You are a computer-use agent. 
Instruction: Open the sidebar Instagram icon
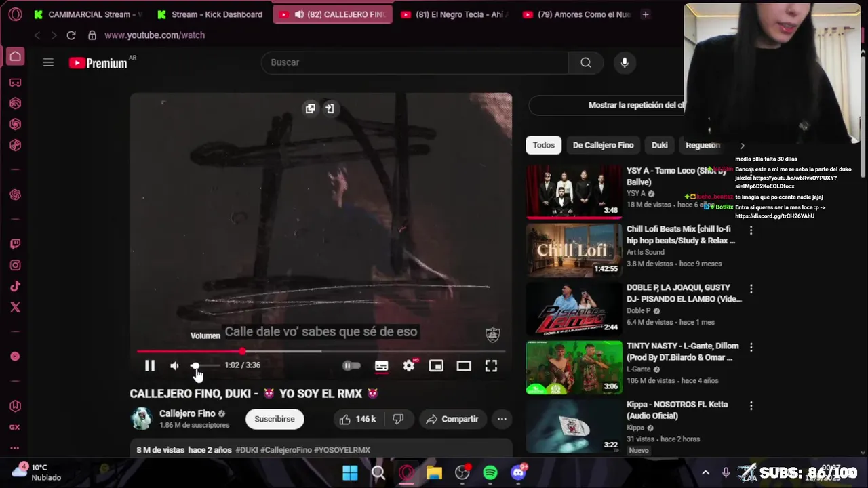pos(15,265)
